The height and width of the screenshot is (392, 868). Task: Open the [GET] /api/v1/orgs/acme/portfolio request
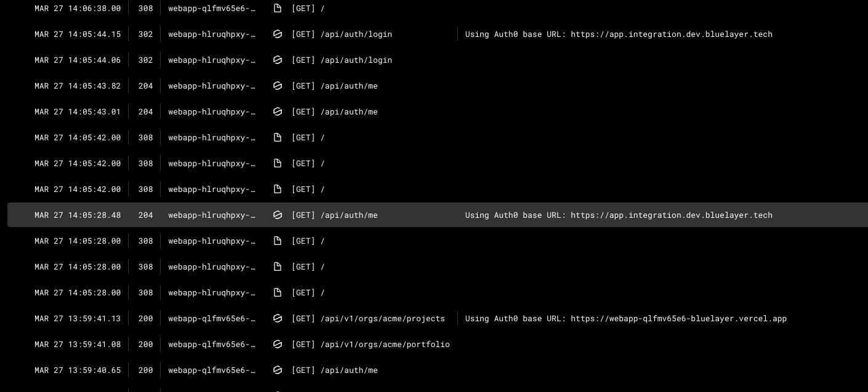371,345
